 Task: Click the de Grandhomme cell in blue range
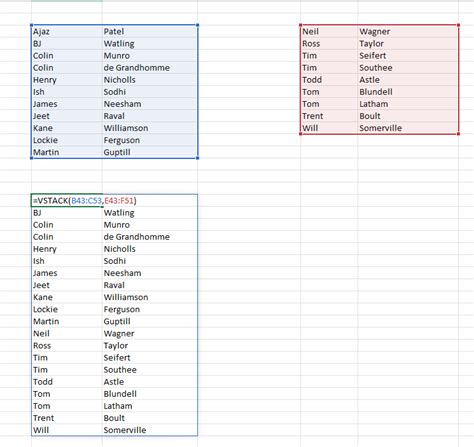point(150,68)
